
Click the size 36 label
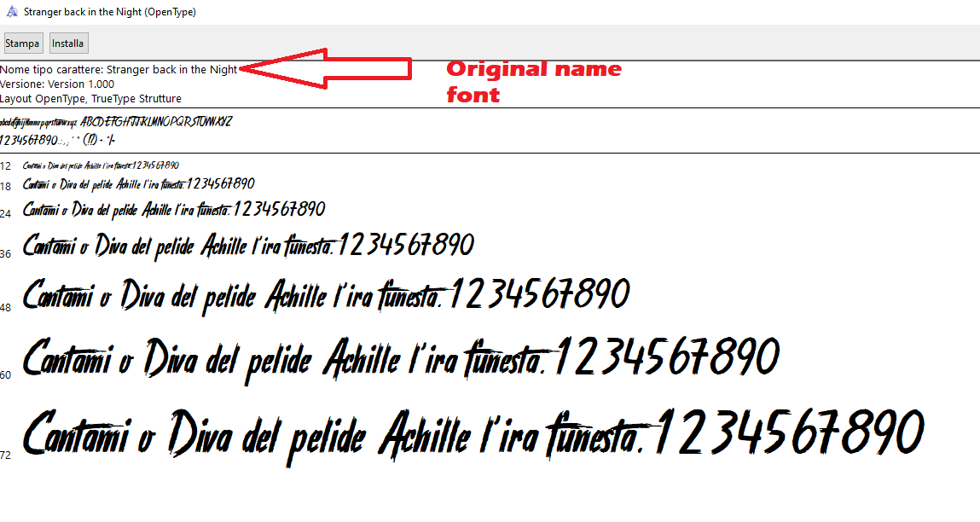click(x=6, y=253)
